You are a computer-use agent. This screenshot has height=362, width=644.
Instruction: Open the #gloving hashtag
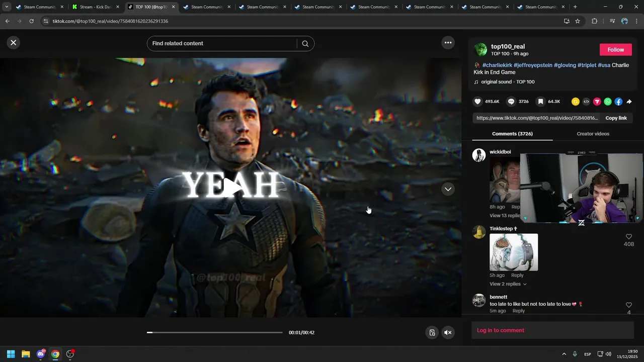(x=565, y=65)
